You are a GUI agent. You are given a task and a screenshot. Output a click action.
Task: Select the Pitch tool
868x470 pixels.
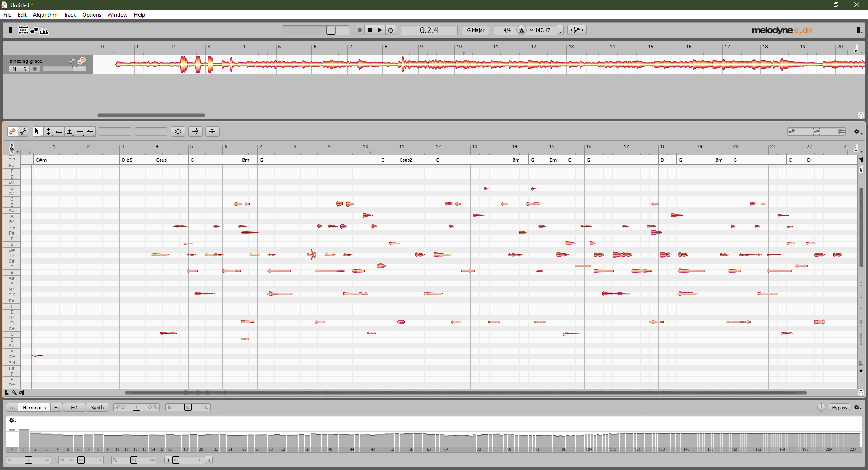[49, 132]
